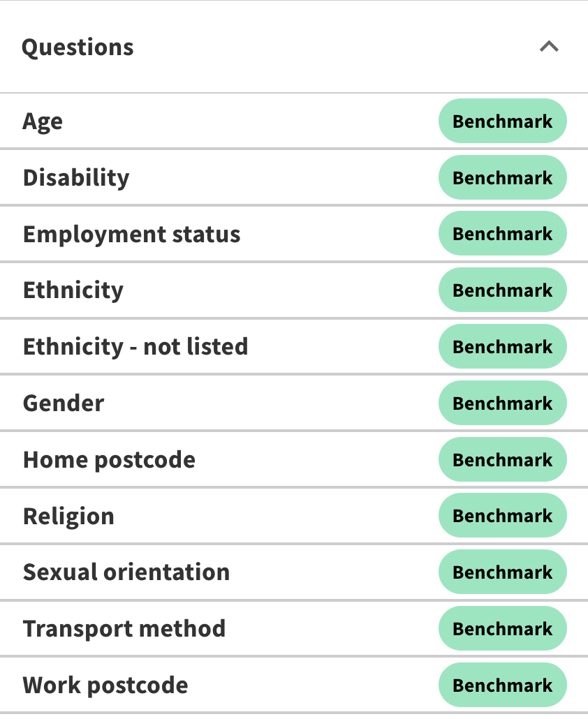Open the Sexual orientation question
The height and width of the screenshot is (719, 588).
tap(126, 572)
